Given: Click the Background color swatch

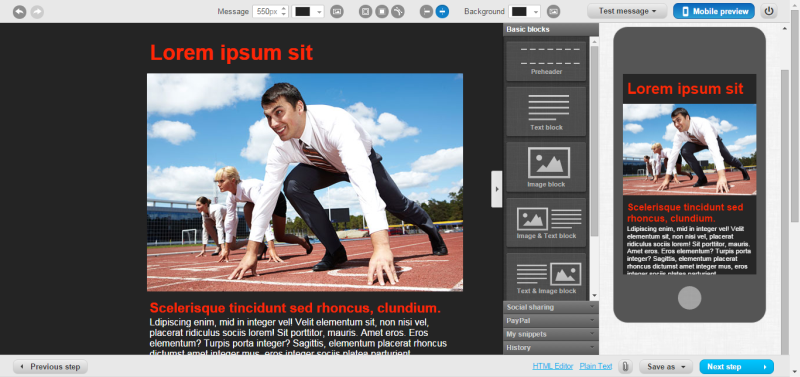Looking at the screenshot, I should (x=519, y=12).
